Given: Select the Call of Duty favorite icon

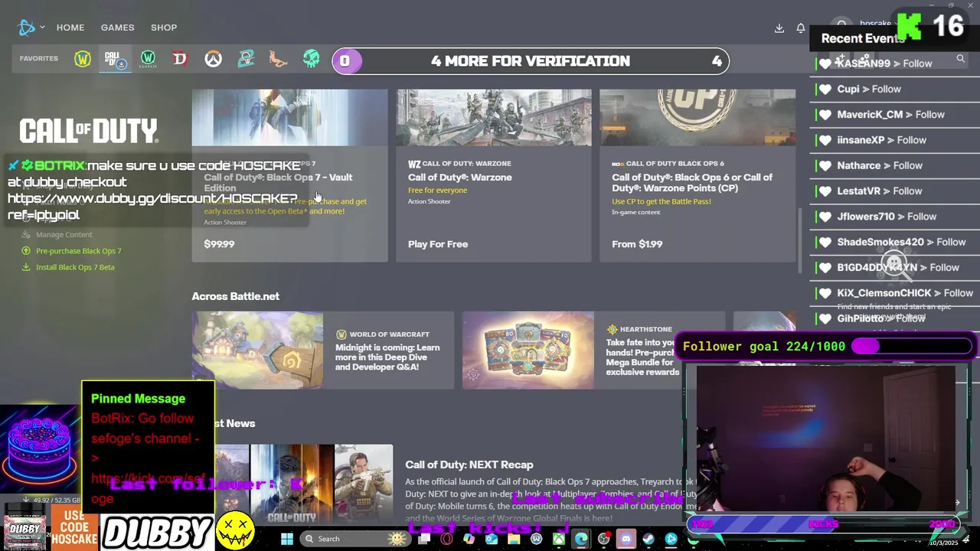Looking at the screenshot, I should (115, 59).
